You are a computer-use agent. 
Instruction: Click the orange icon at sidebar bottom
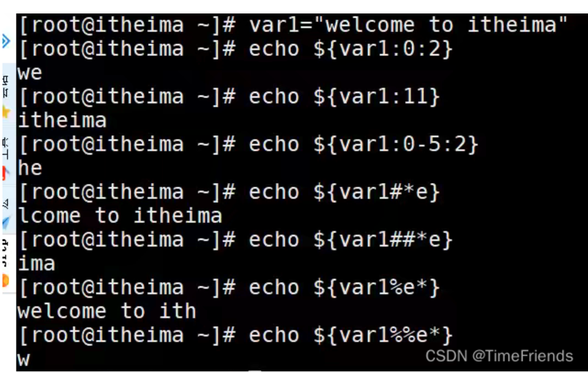coord(6,280)
